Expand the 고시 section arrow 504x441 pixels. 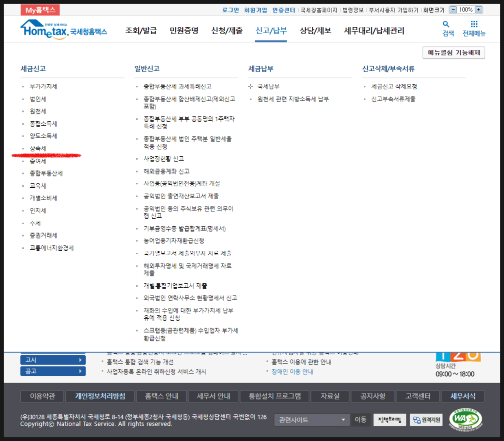(80, 360)
